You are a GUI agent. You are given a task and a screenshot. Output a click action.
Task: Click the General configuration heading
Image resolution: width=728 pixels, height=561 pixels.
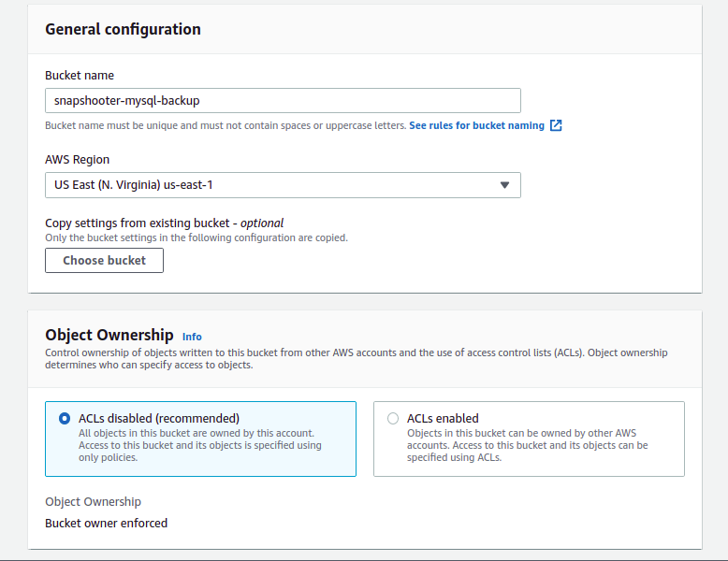[123, 29]
